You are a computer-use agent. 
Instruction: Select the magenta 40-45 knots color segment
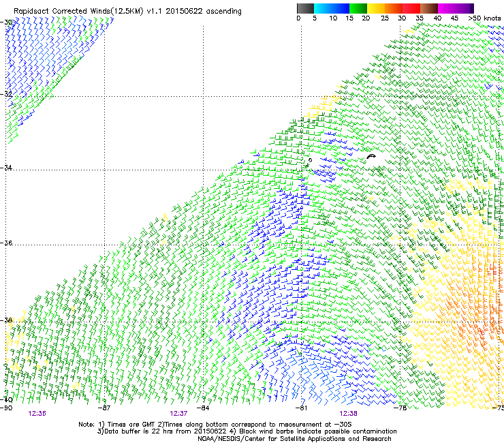pos(447,8)
